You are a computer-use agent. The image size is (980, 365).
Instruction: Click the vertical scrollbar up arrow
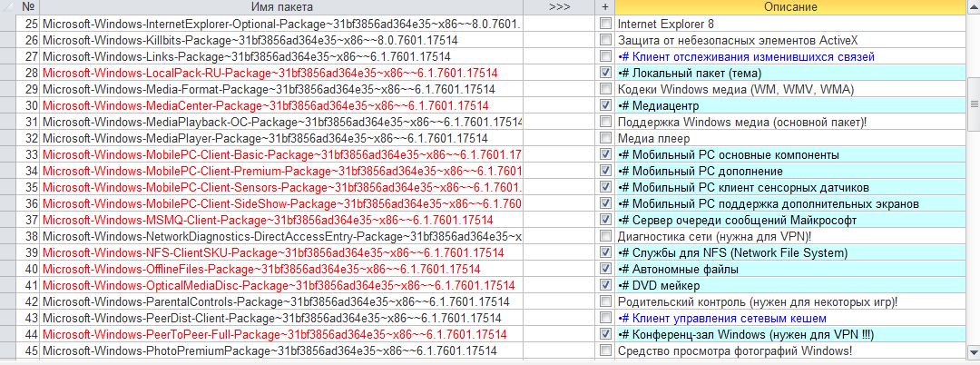click(973, 7)
